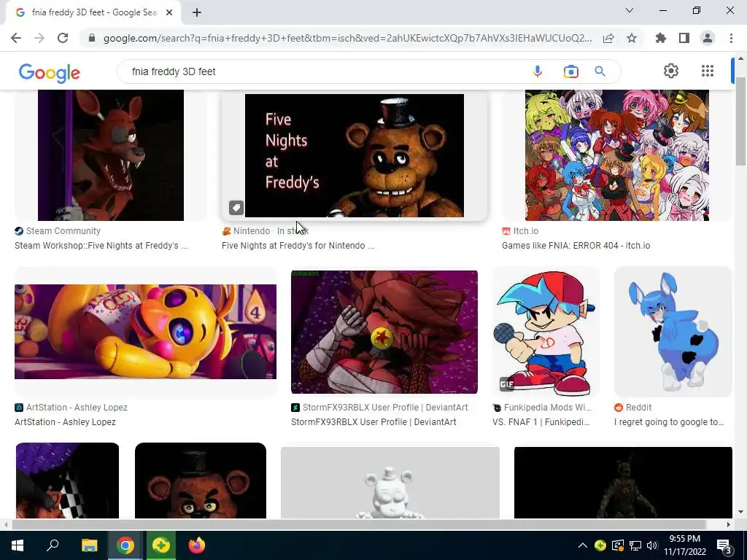The height and width of the screenshot is (560, 747).
Task: Open 'Five Nights at Freddy's for Nintendo' title
Action: [298, 246]
